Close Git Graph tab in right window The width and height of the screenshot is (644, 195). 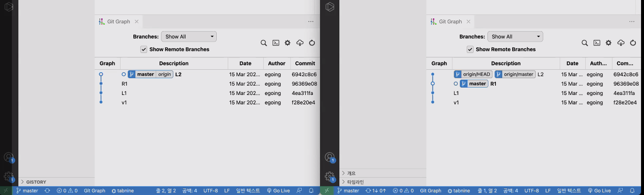[x=469, y=22]
